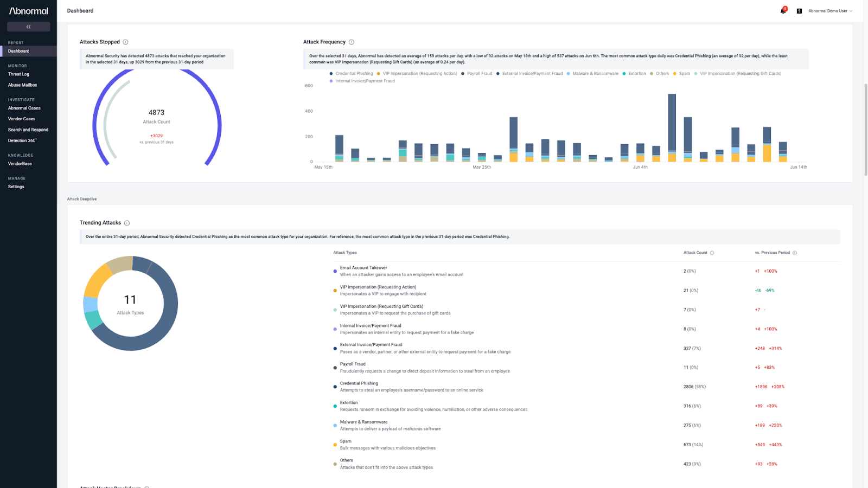The image size is (868, 488).
Task: Click the Attack Count column info icon
Action: pyautogui.click(x=712, y=253)
